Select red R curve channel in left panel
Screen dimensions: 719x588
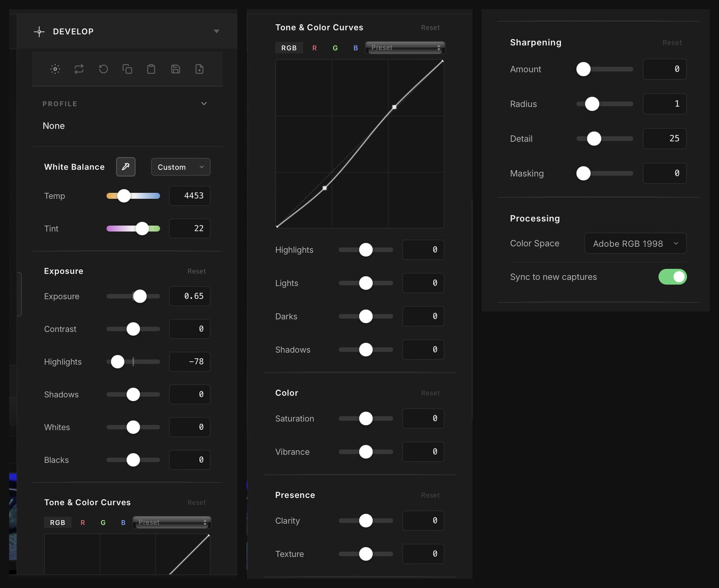click(83, 522)
